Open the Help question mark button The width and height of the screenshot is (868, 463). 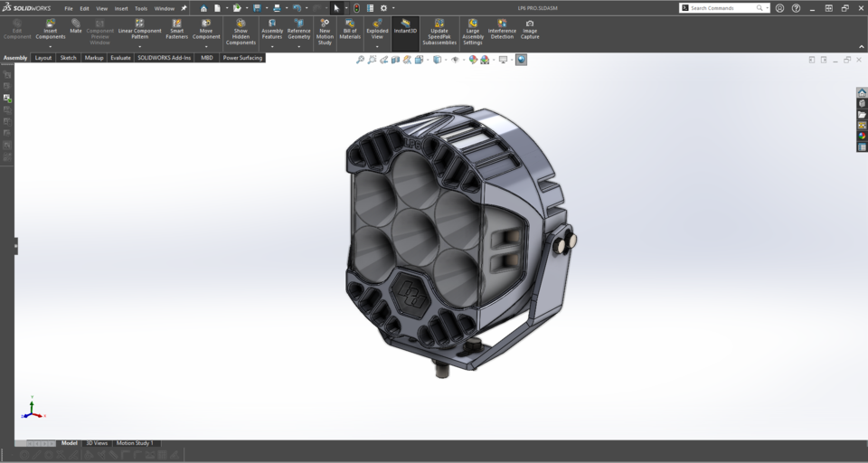click(x=796, y=8)
